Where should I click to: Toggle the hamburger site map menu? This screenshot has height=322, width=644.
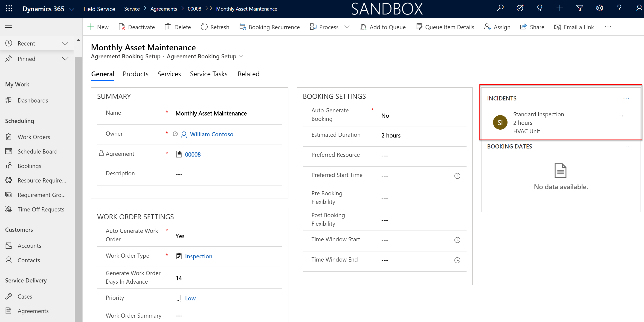pos(9,27)
